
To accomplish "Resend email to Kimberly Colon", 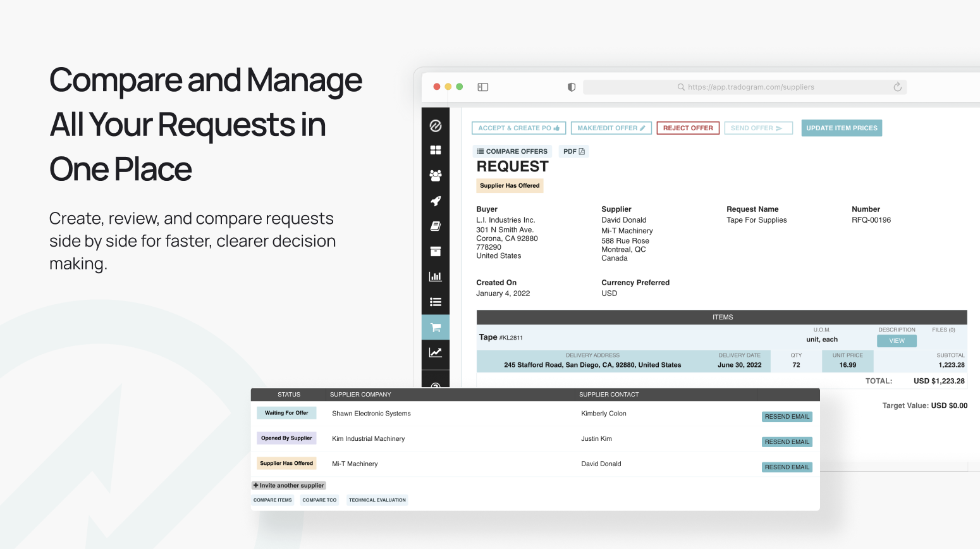I will pos(787,417).
